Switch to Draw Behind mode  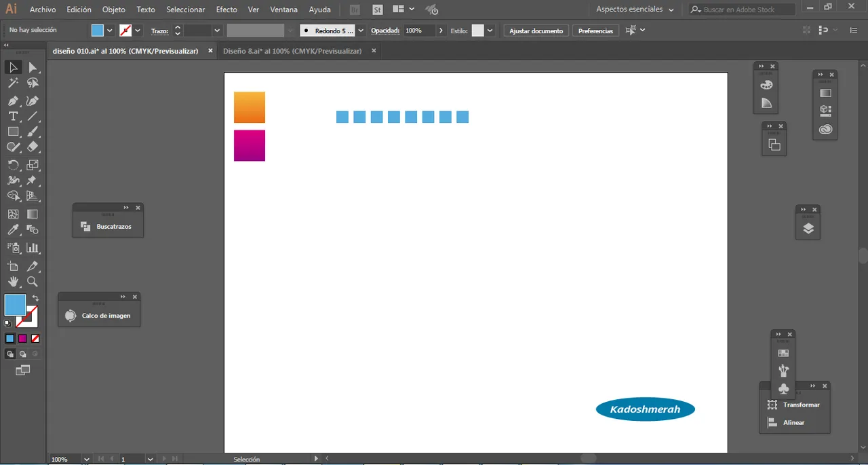(x=22, y=354)
